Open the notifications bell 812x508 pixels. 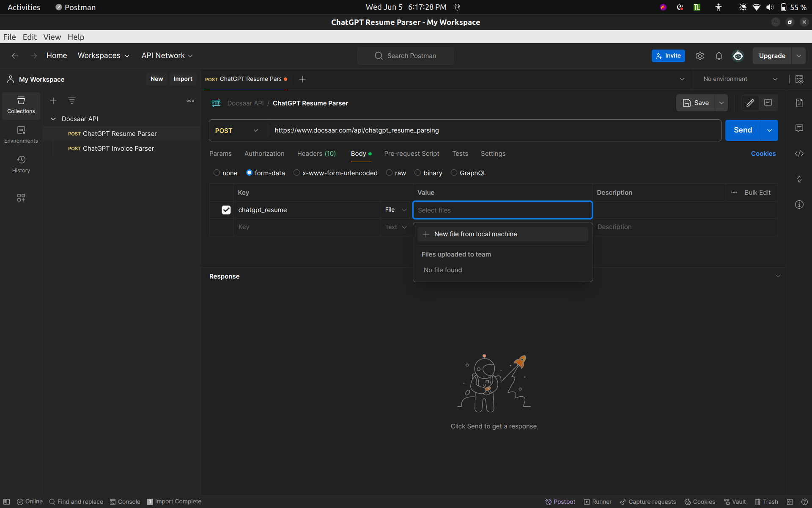(719, 56)
